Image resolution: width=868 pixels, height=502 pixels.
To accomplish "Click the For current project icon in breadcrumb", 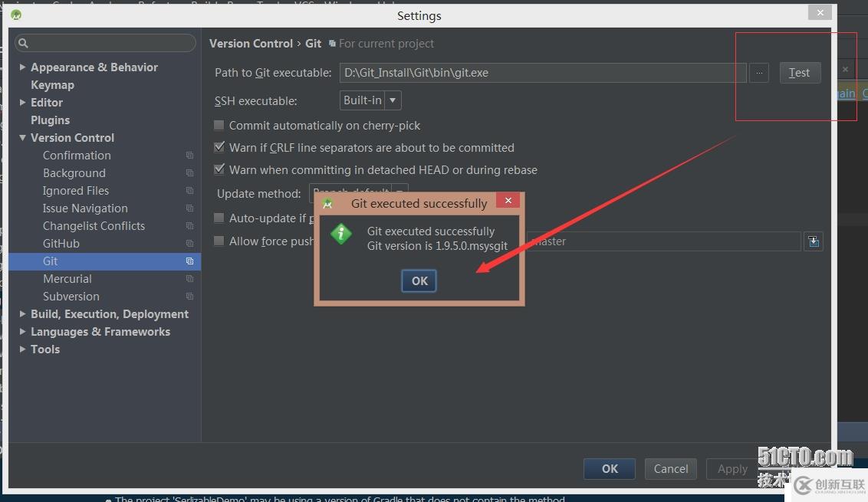I will point(332,43).
